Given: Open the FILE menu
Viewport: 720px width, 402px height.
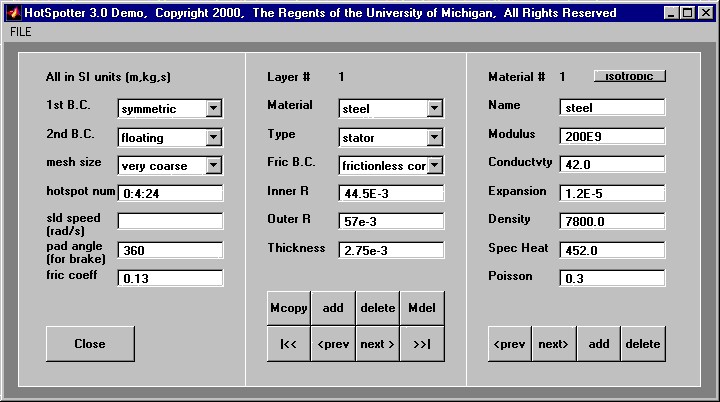Looking at the screenshot, I should click(21, 32).
